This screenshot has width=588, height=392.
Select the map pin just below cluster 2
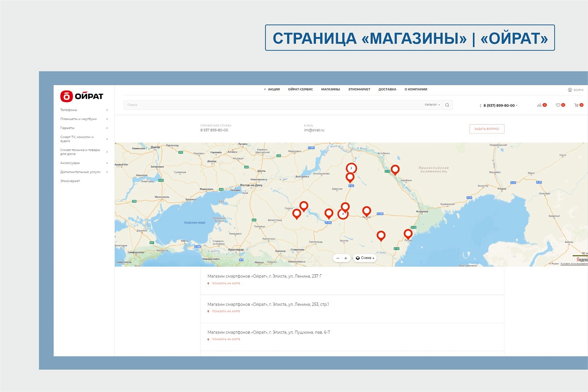tap(350, 178)
